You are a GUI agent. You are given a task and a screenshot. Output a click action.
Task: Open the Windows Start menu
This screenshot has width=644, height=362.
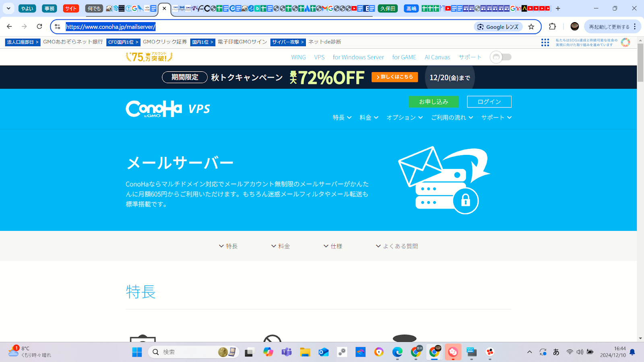(x=137, y=352)
